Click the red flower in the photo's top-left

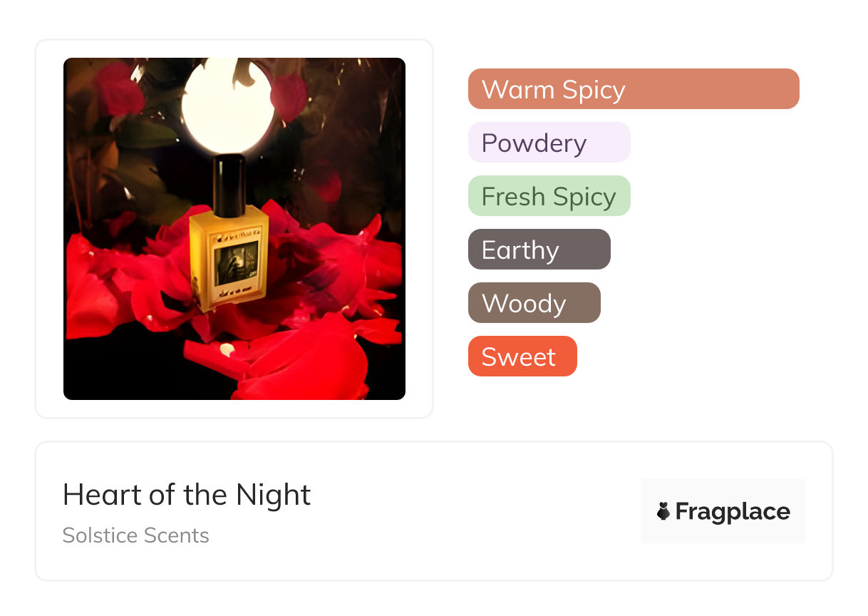coord(118,88)
